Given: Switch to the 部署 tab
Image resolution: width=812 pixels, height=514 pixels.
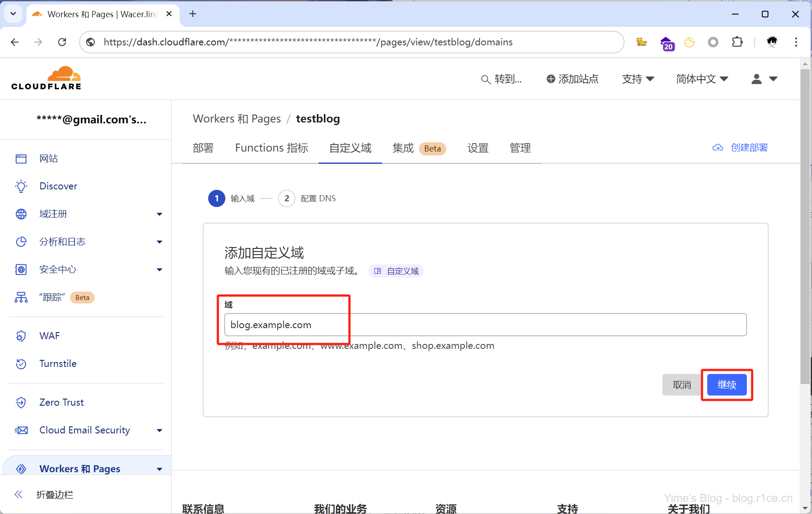Looking at the screenshot, I should click(203, 148).
